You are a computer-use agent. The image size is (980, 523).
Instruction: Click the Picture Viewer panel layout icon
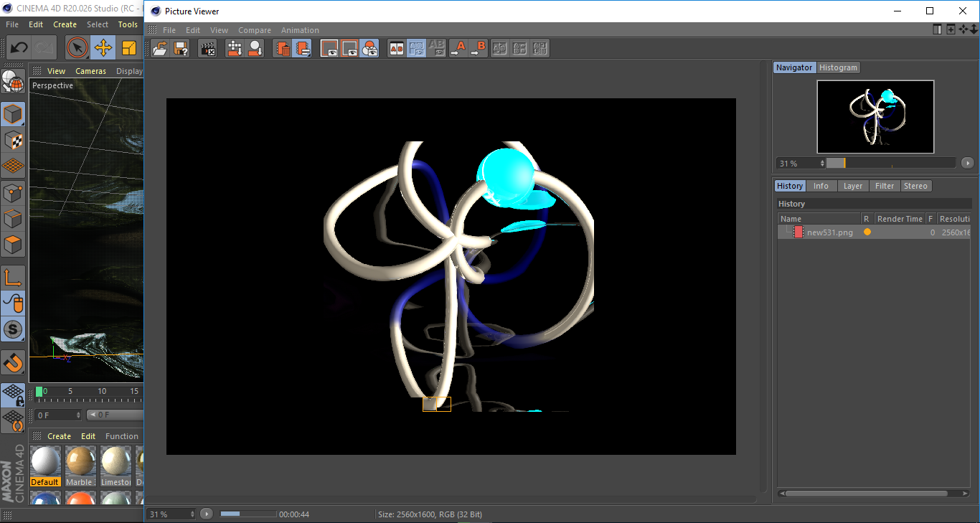pyautogui.click(x=937, y=29)
